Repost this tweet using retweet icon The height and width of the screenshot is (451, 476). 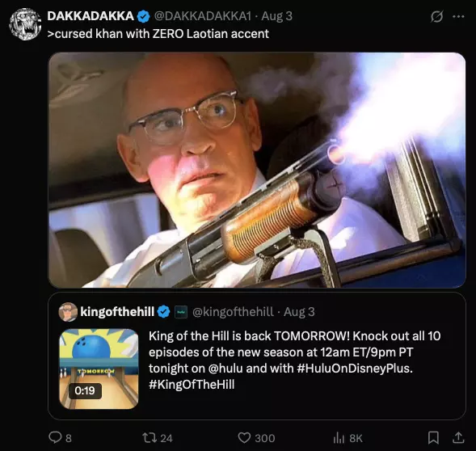[150, 437]
